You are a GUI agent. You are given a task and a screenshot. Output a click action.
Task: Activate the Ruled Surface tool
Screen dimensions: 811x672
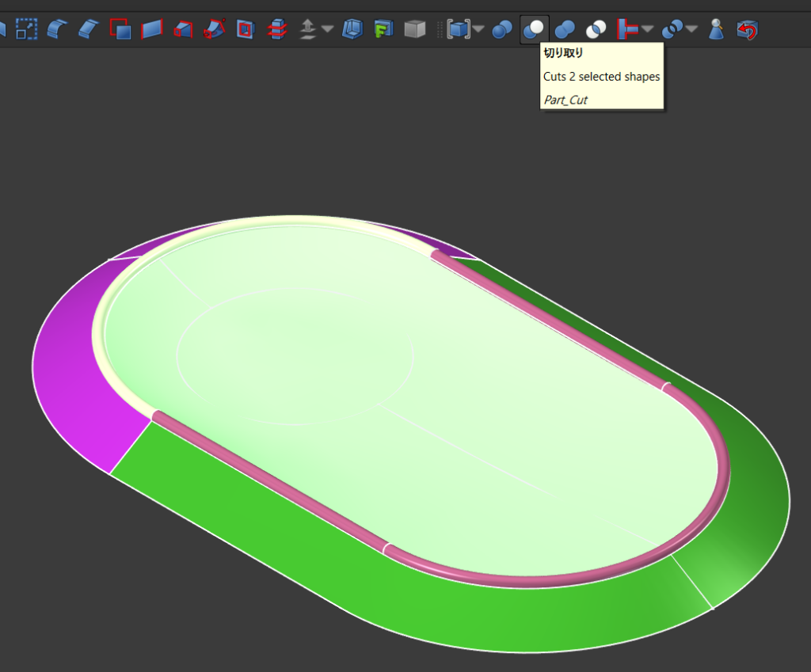[151, 30]
